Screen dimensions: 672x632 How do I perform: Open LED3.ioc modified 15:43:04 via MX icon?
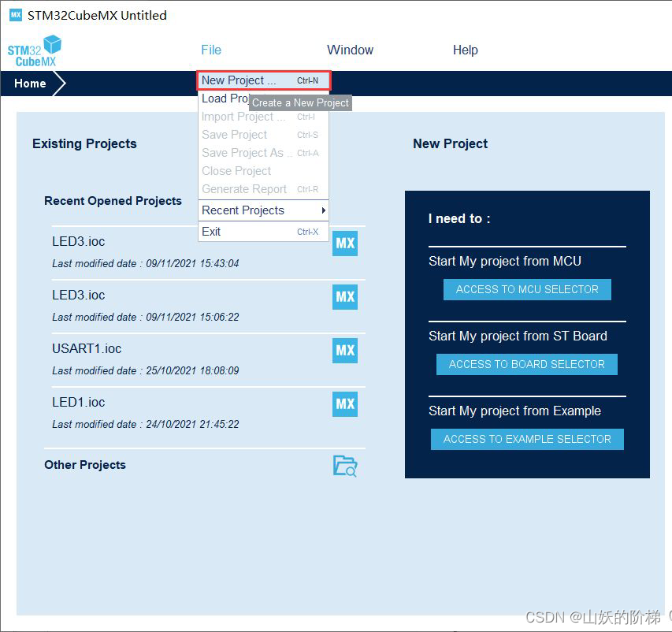pyautogui.click(x=345, y=244)
